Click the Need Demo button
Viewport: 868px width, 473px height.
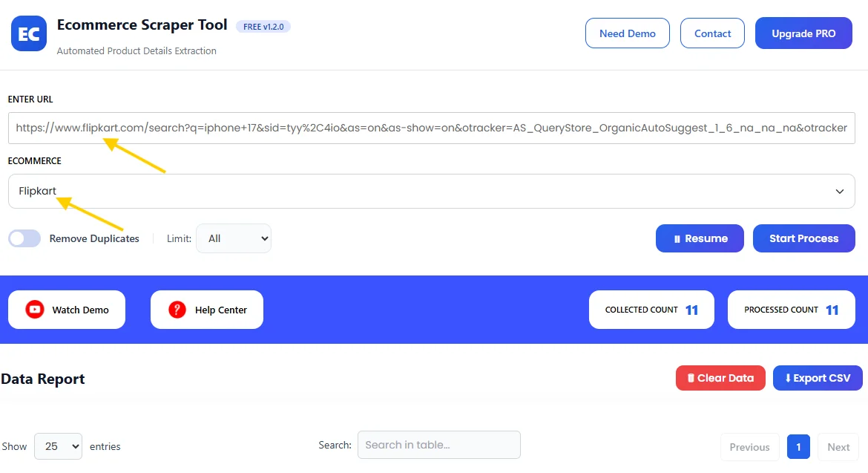click(x=627, y=33)
